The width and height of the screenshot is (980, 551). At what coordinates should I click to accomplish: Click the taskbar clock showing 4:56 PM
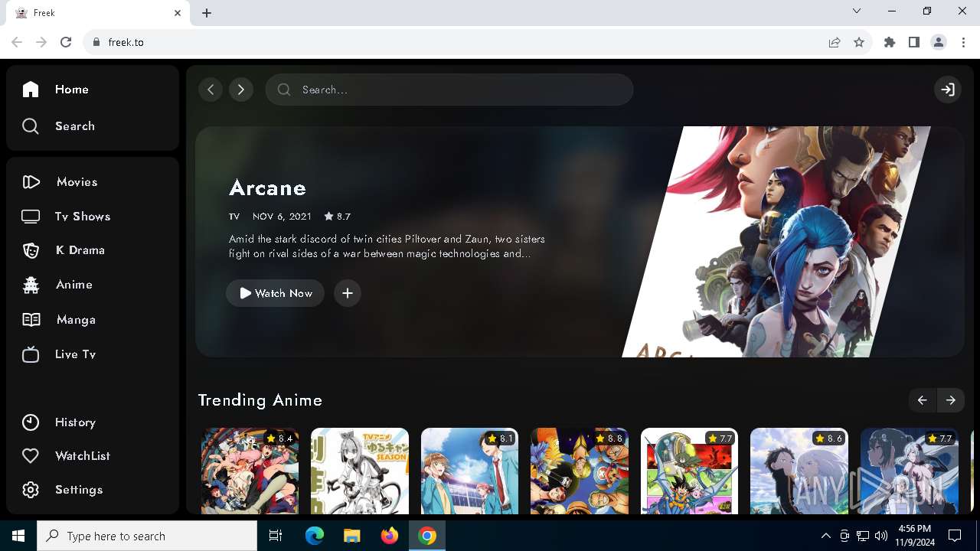[x=914, y=536]
